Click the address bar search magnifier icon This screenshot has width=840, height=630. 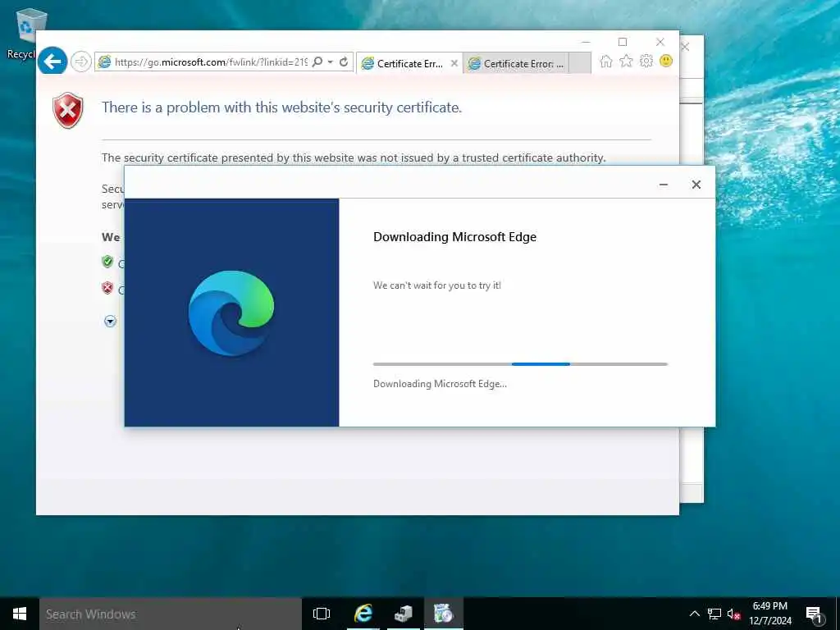(317, 62)
